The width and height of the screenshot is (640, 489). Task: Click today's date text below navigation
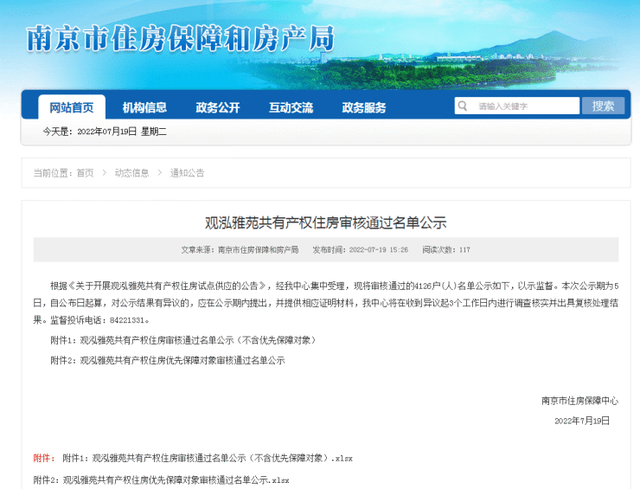[104, 132]
